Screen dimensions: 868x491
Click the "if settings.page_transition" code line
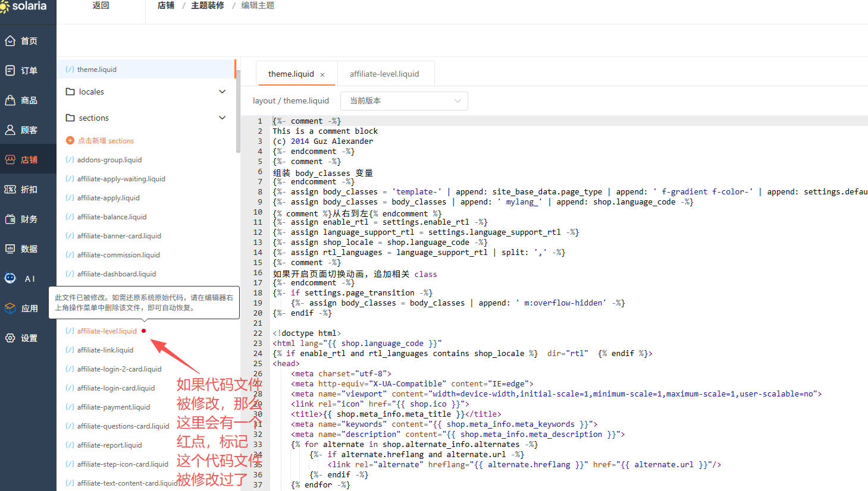tap(353, 293)
